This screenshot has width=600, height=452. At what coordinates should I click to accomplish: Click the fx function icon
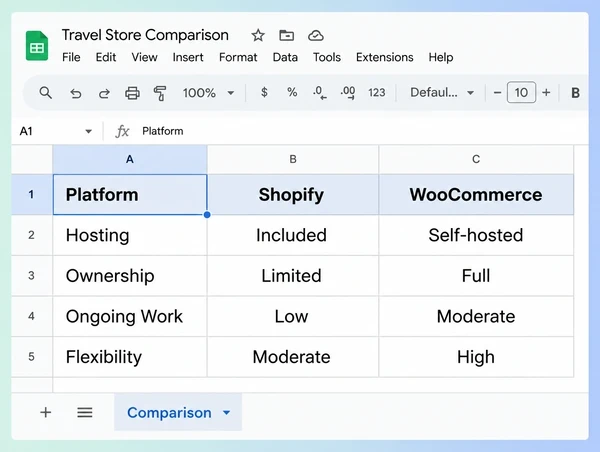tap(122, 131)
